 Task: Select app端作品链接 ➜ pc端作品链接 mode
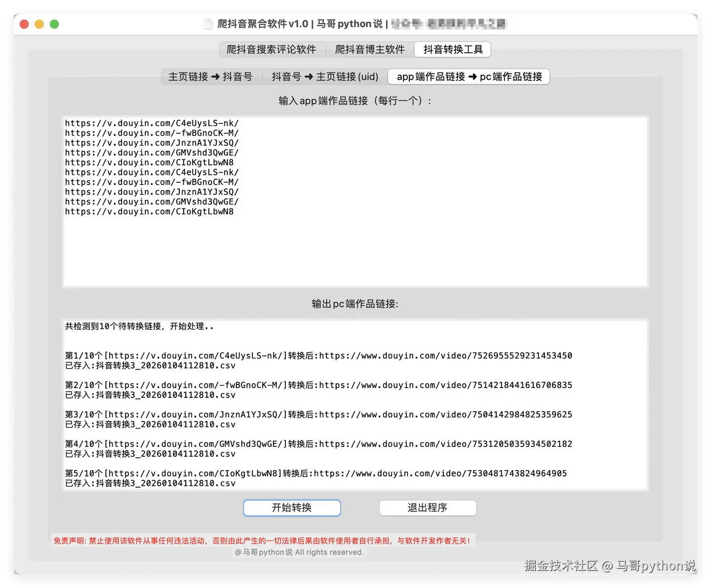click(x=468, y=77)
